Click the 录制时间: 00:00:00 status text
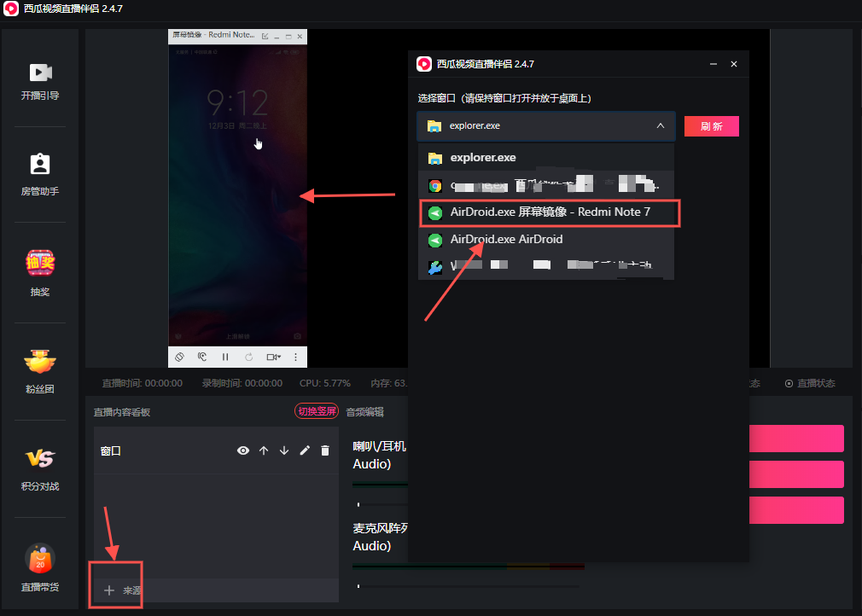The width and height of the screenshot is (862, 616). [x=242, y=383]
